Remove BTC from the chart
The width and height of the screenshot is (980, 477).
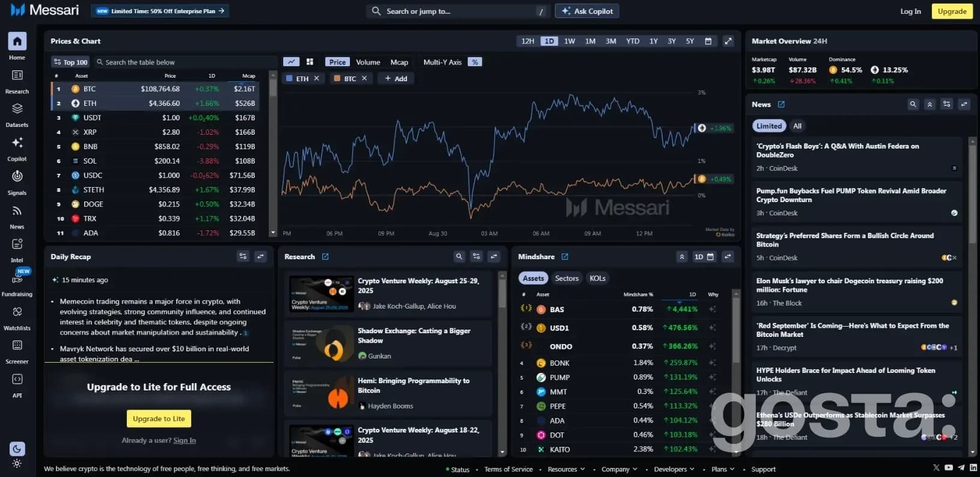pos(364,78)
